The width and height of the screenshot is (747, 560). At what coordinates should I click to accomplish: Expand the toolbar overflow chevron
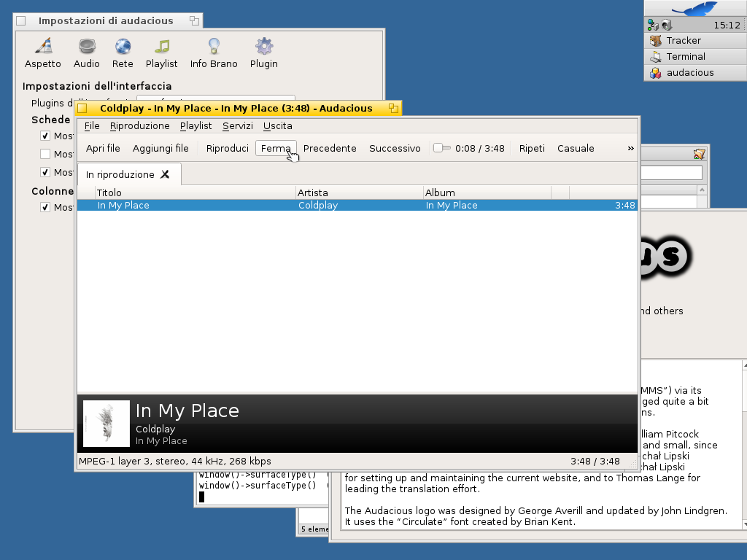pos(631,148)
